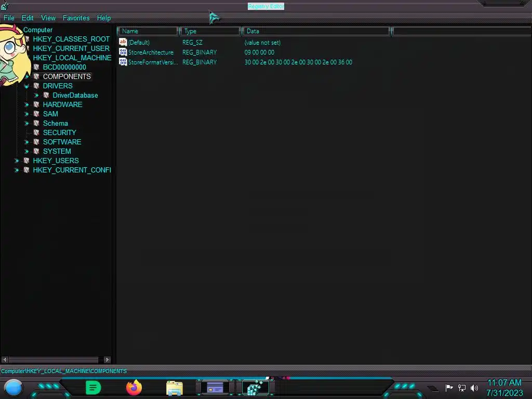Screen dimensions: 532x399
Task: Open the Edit menu
Action: point(28,18)
